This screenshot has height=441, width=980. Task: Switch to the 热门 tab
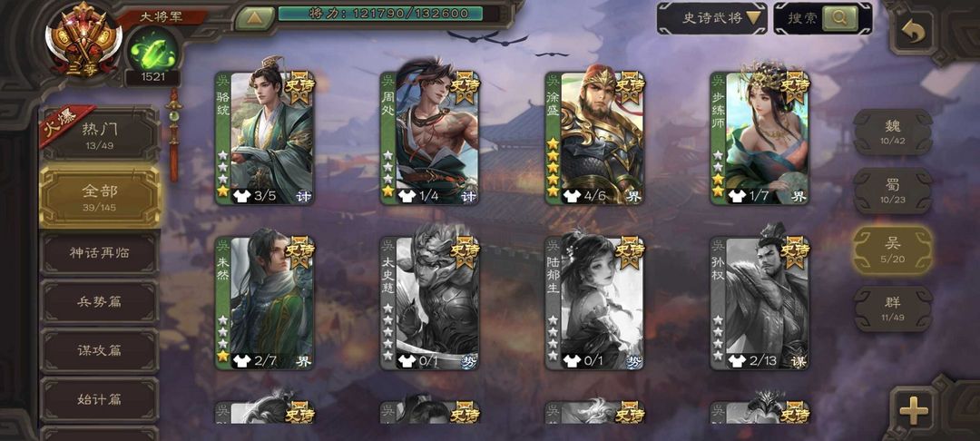tap(100, 134)
